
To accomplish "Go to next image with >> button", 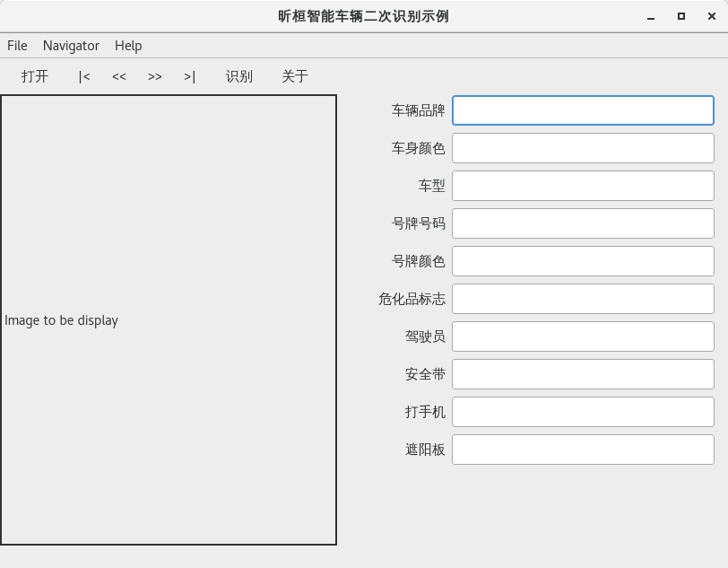I will [x=154, y=76].
